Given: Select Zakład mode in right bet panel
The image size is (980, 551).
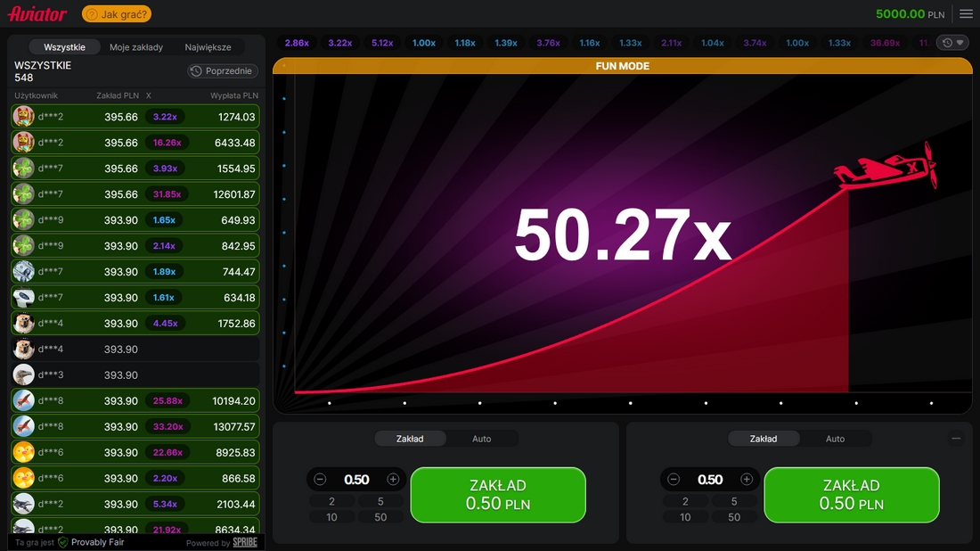Looking at the screenshot, I should click(764, 439).
